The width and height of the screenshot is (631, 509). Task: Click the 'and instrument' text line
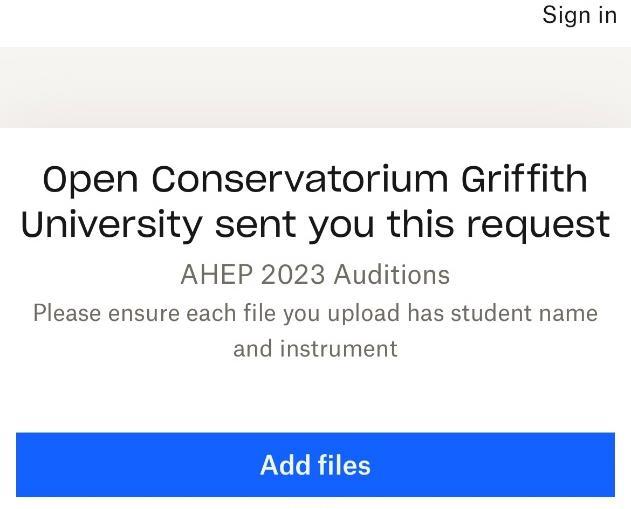[x=315, y=348]
